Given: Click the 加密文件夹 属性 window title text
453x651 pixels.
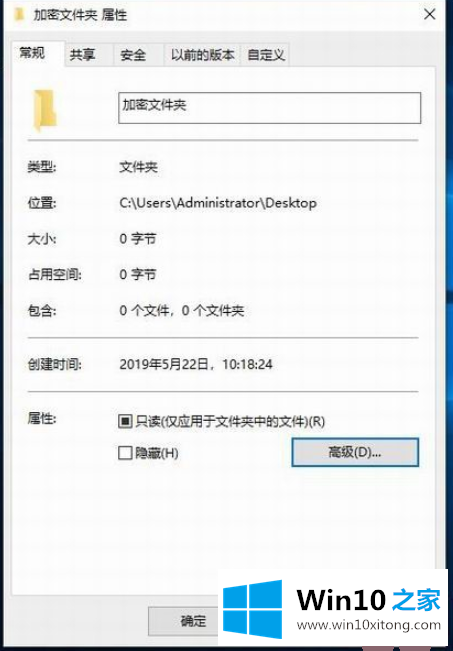Looking at the screenshot, I should click(x=80, y=15).
